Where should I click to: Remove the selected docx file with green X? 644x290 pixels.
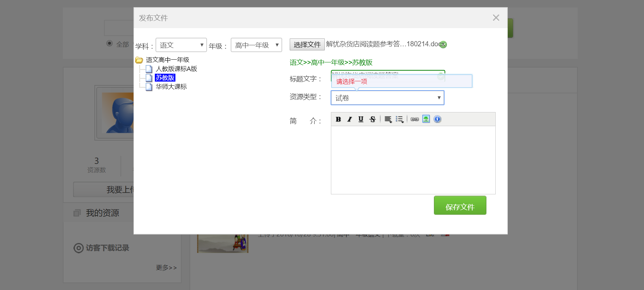click(443, 45)
